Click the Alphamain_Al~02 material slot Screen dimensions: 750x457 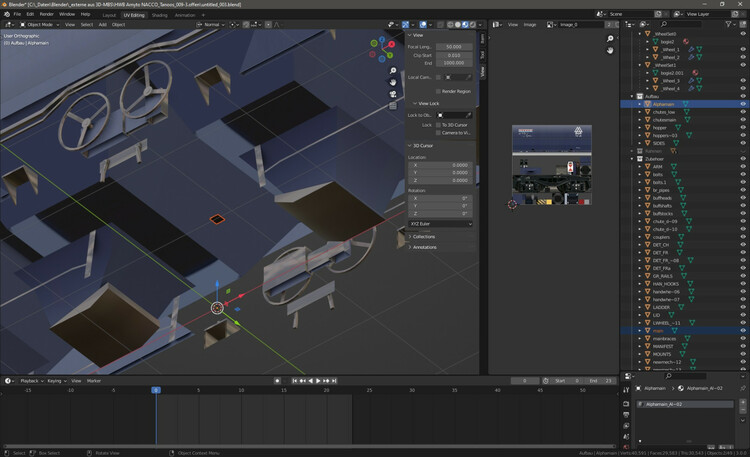point(685,404)
